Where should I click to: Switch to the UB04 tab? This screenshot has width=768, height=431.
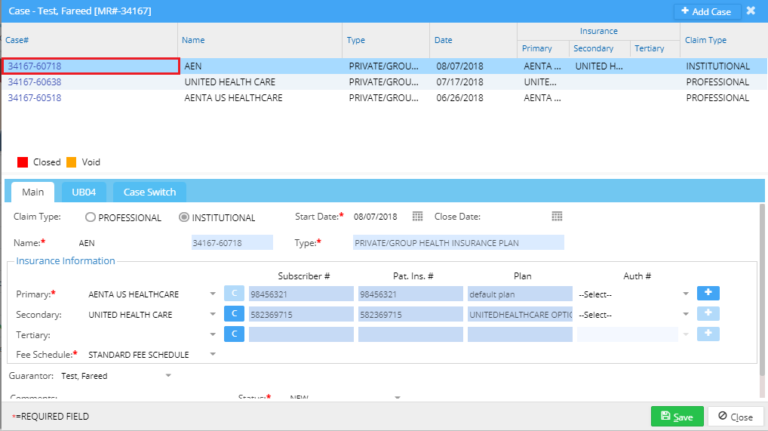click(x=84, y=192)
